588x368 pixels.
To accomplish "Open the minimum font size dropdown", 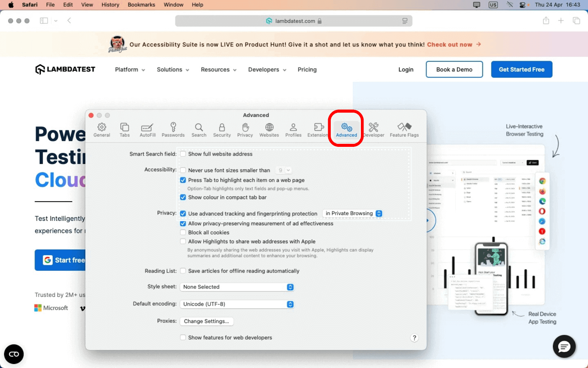I will [x=283, y=170].
